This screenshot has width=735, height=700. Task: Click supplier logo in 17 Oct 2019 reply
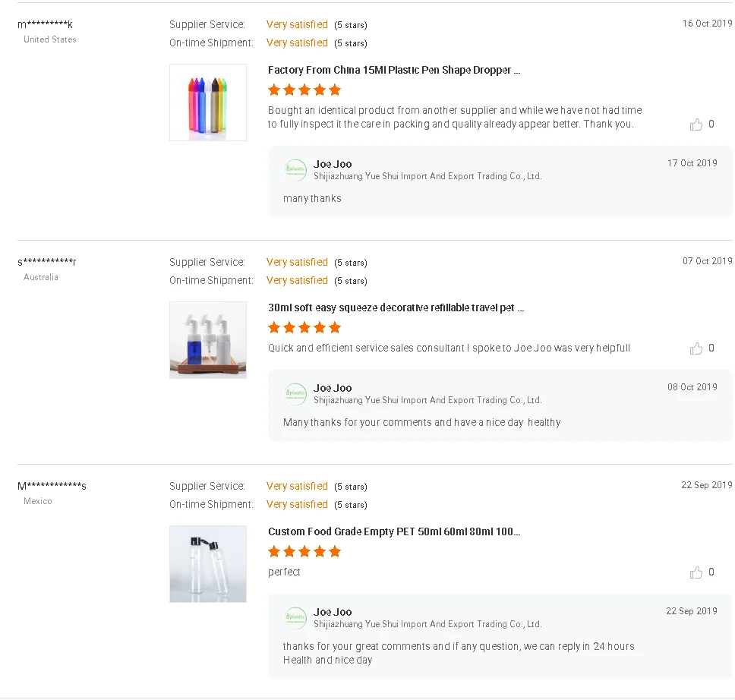pos(295,170)
